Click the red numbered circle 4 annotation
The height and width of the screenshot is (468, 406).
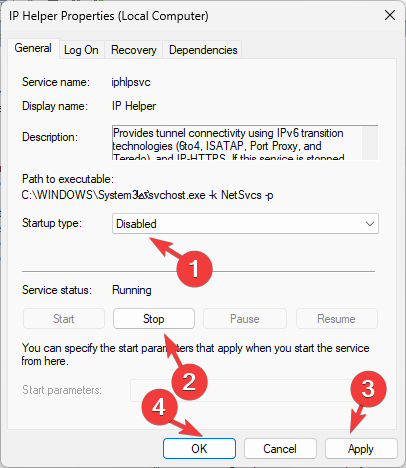(159, 407)
